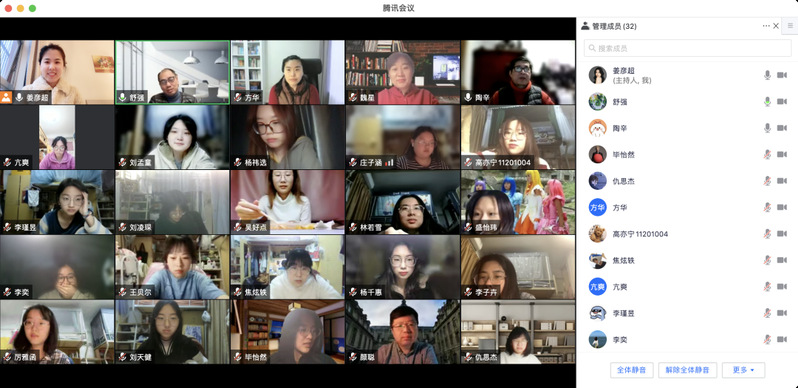Click microphone icon for 姜彦超 host row
The image size is (798, 388).
click(767, 75)
